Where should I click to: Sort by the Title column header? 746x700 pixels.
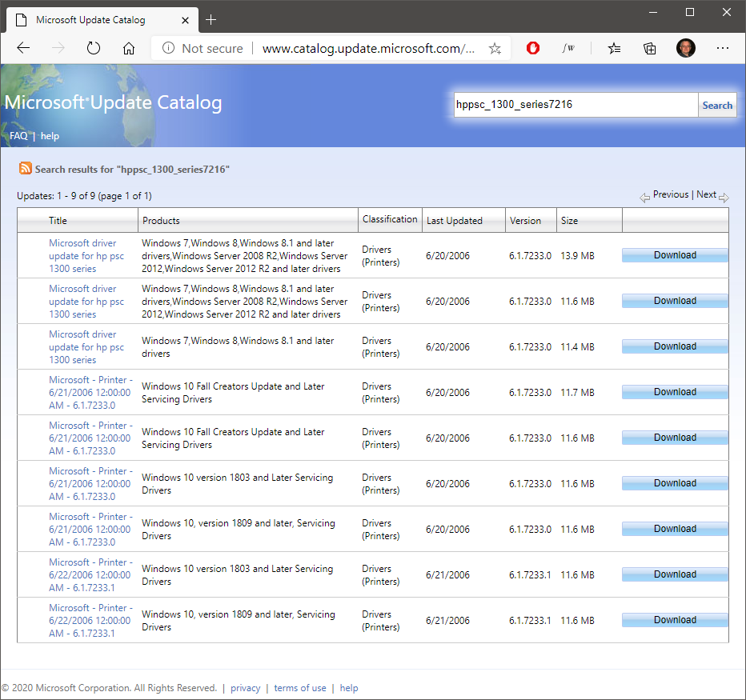pos(58,221)
